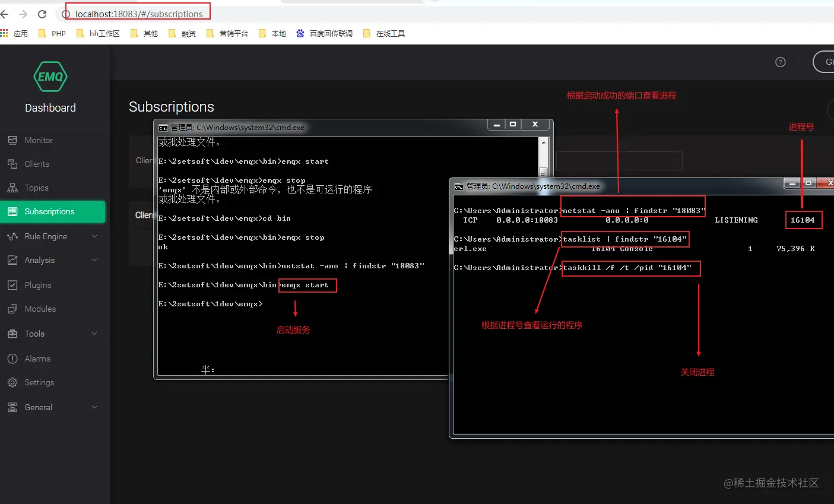Open the Alarms menu item
This screenshot has height=504, width=834.
click(53, 359)
